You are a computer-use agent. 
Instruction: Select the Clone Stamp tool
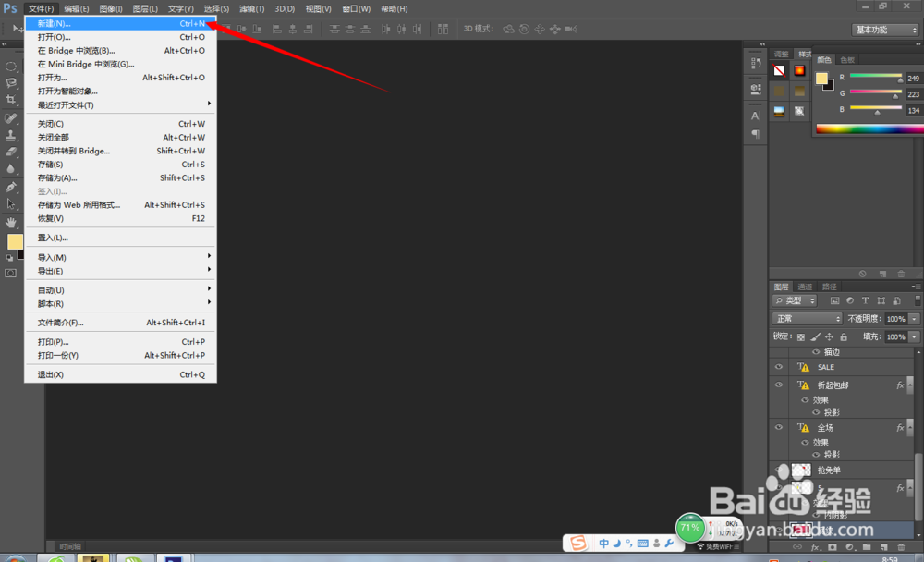click(x=10, y=135)
